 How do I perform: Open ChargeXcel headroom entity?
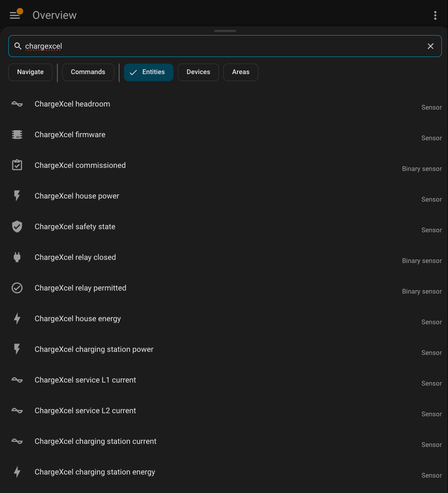[x=225, y=104]
